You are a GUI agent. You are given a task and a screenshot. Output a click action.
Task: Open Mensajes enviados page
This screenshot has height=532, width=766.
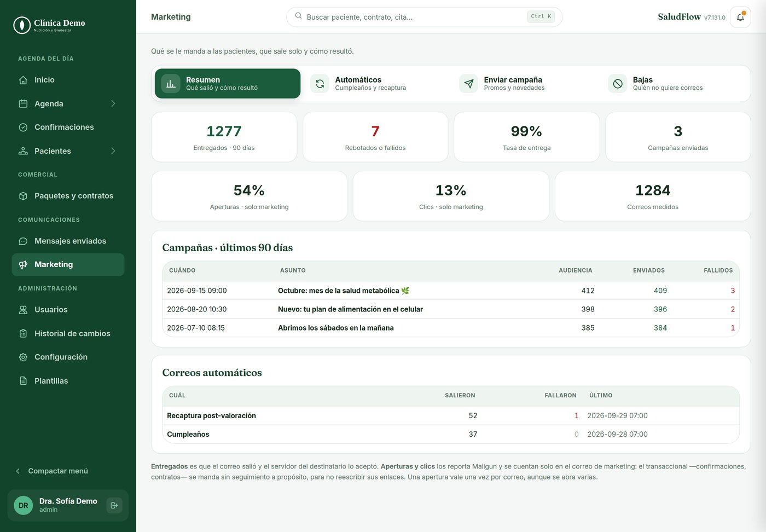(x=68, y=241)
